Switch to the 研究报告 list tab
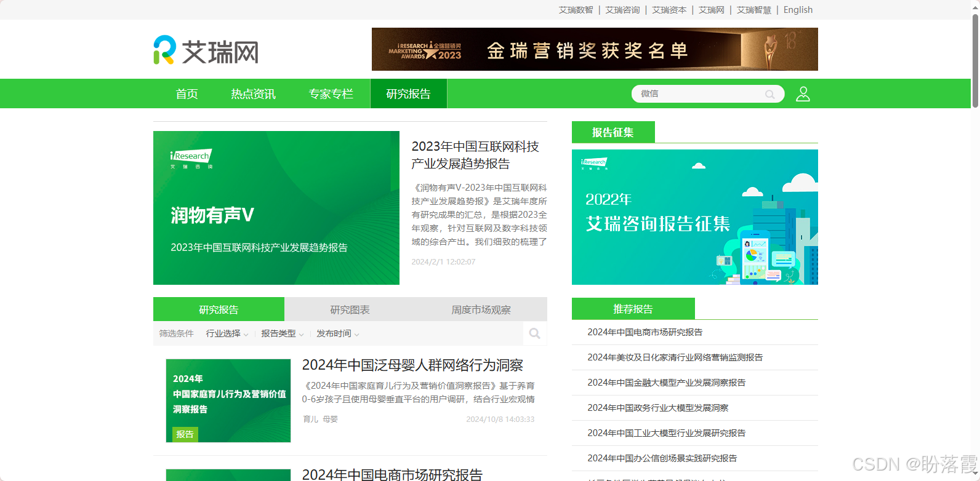 tap(219, 309)
